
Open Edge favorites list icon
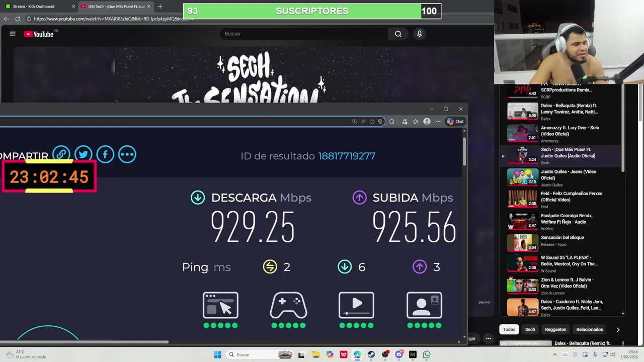[416, 121]
